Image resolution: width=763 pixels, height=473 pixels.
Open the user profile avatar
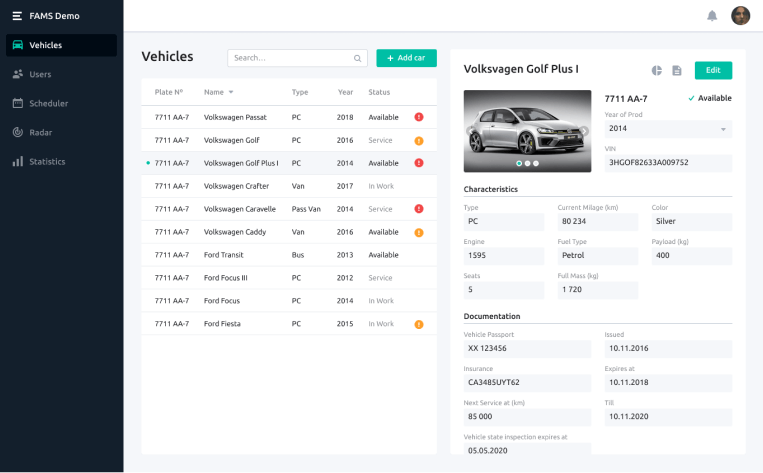(x=740, y=16)
